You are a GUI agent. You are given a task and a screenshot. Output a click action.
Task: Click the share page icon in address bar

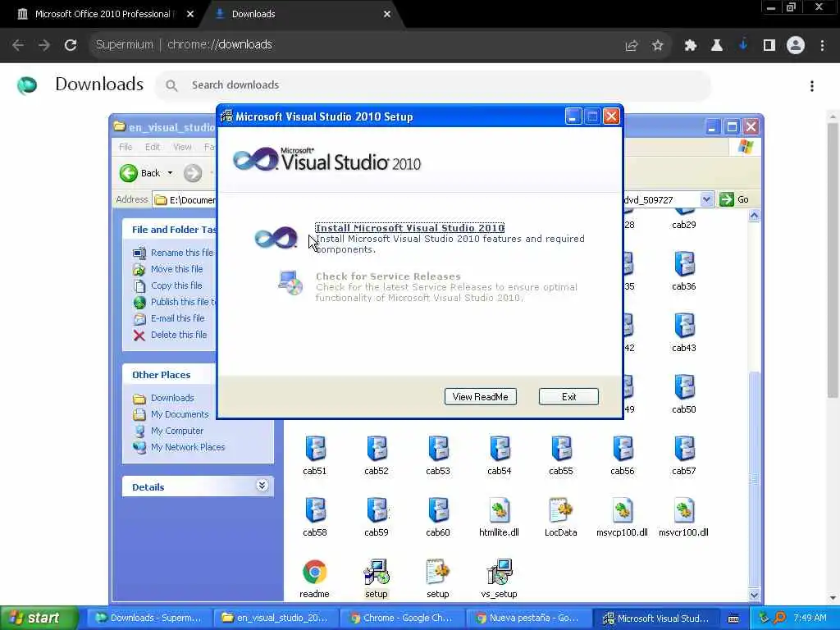(632, 46)
